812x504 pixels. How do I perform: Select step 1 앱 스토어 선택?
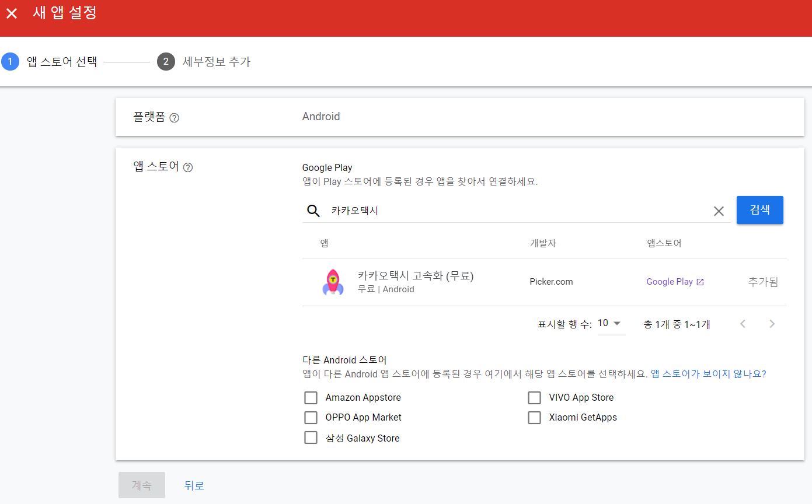tap(50, 61)
